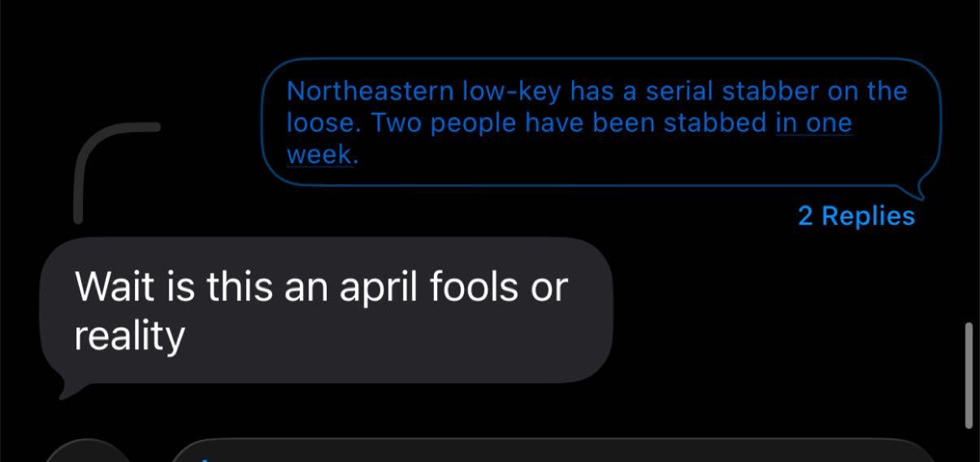Tap the partially visible round button at bottom left

86,451
